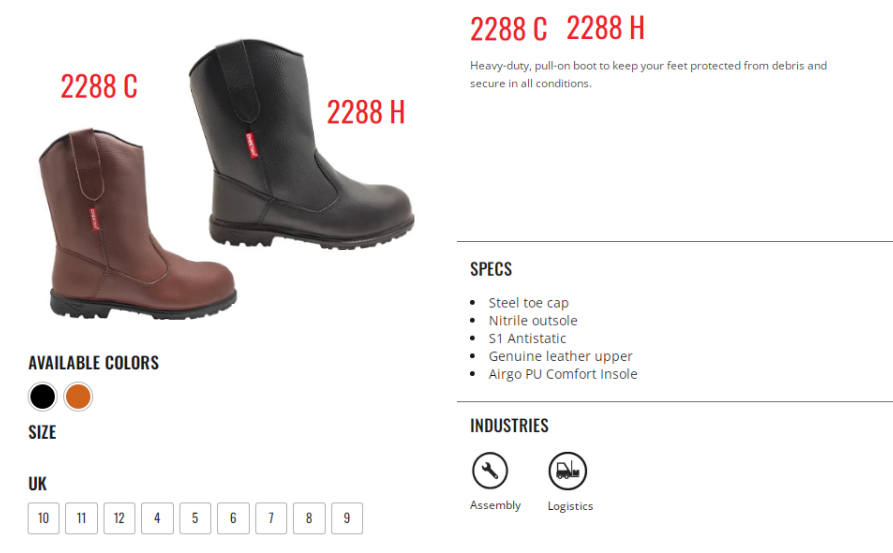The image size is (893, 553).
Task: Click the Assembly label text
Action: pos(495,505)
